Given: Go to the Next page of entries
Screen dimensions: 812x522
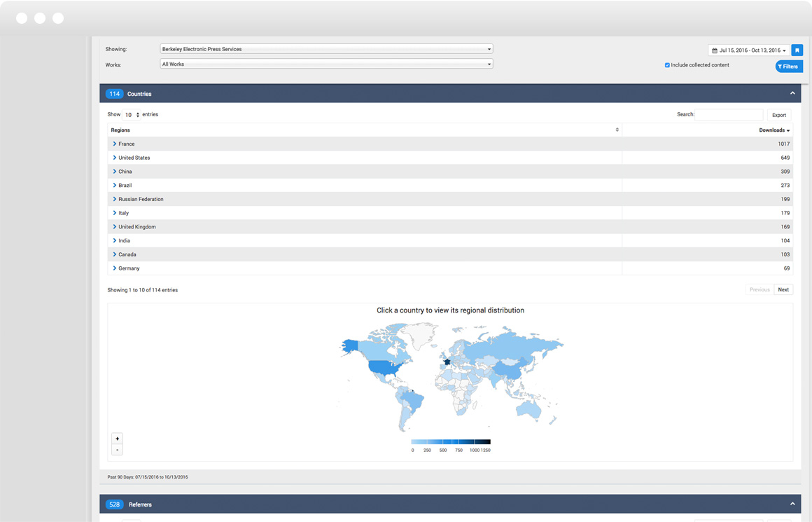Looking at the screenshot, I should (783, 290).
